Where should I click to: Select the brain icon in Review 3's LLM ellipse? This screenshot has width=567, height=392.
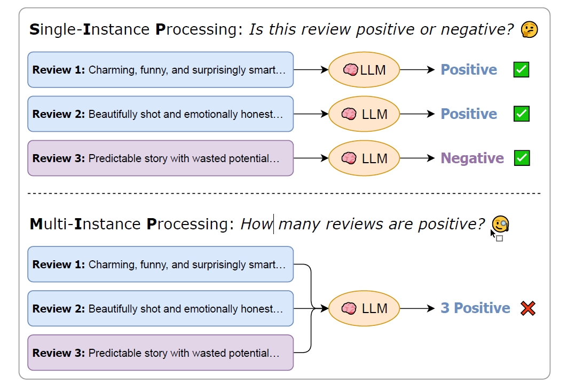tap(349, 158)
